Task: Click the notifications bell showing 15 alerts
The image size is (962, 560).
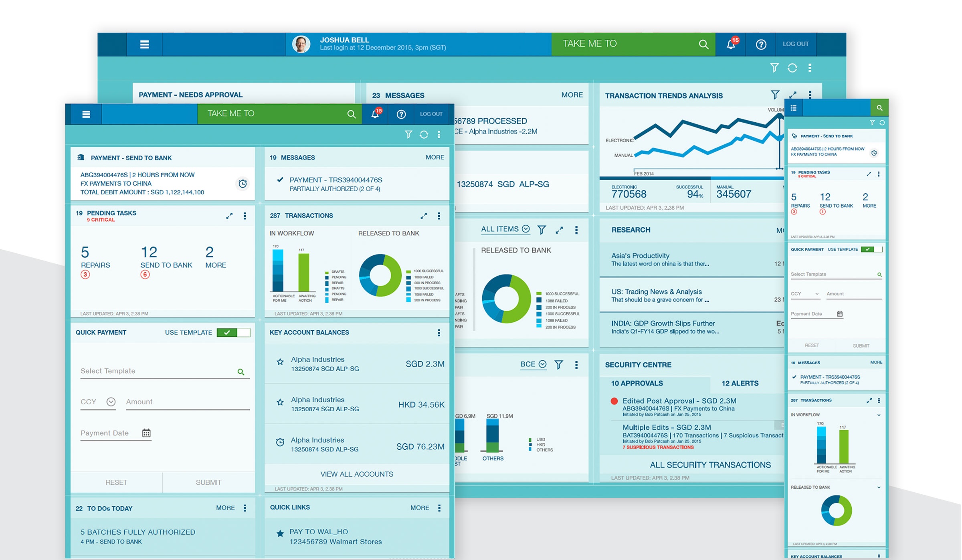Action: (x=376, y=114)
